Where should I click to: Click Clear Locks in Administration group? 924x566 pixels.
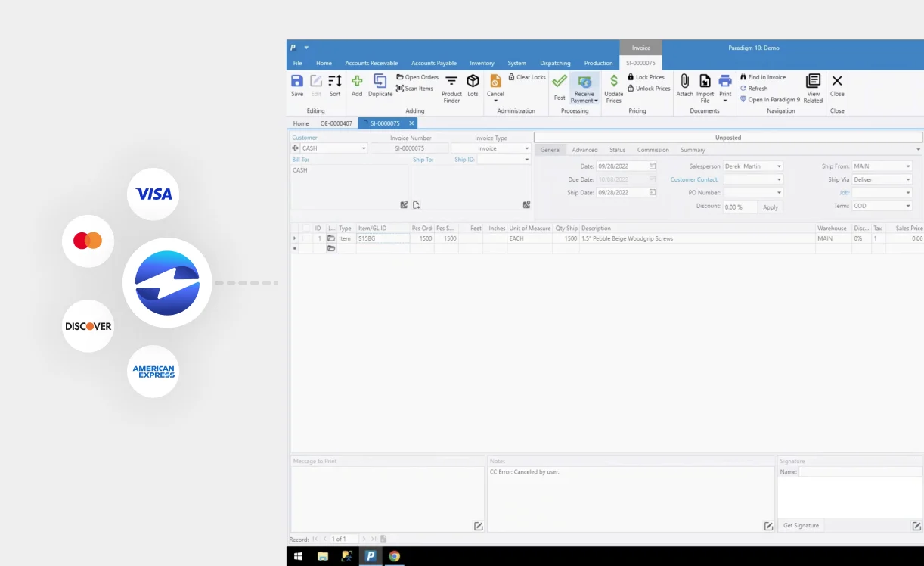point(527,77)
